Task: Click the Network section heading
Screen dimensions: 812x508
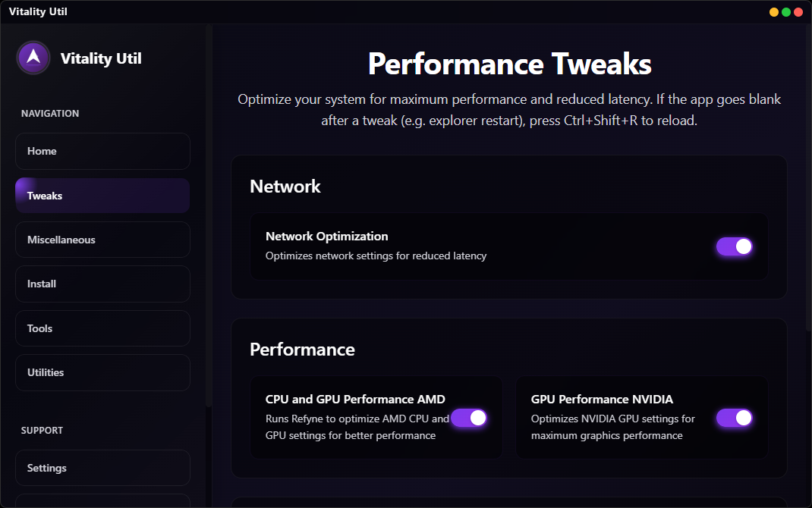Action: pyautogui.click(x=285, y=186)
